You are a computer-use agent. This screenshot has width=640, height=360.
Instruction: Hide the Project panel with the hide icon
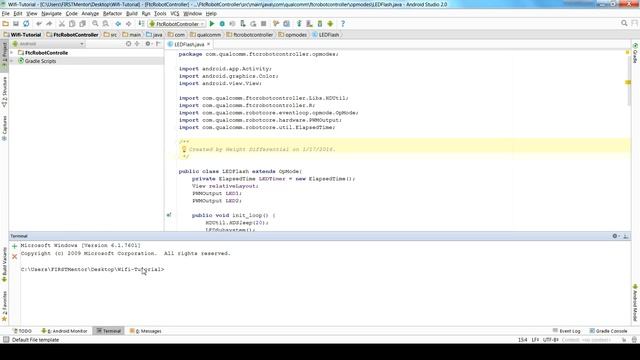click(158, 44)
